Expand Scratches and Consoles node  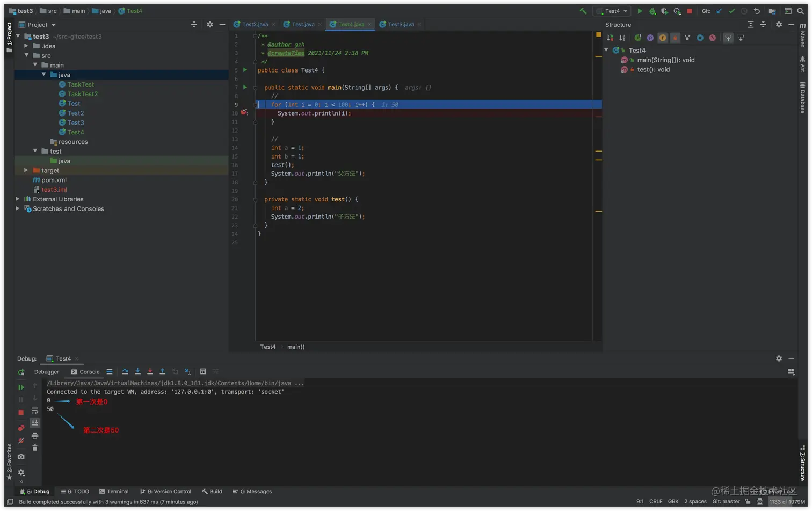coord(18,208)
